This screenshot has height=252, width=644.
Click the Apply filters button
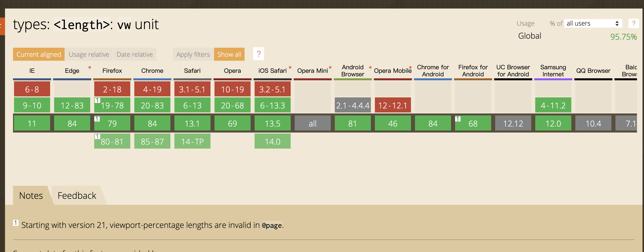tap(193, 54)
